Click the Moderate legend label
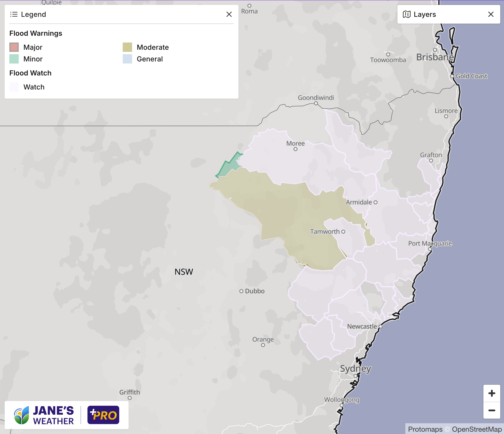 (153, 47)
